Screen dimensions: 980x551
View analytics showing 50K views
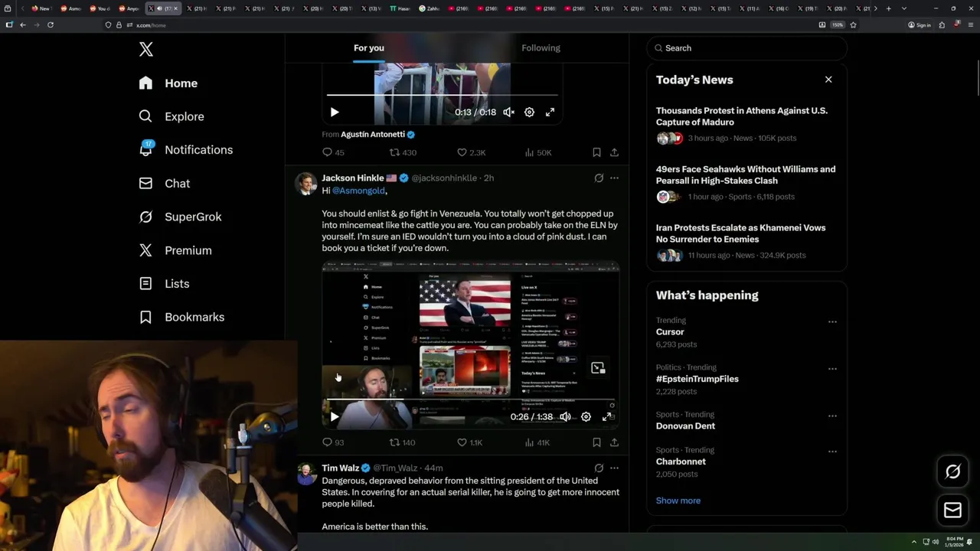(x=538, y=152)
